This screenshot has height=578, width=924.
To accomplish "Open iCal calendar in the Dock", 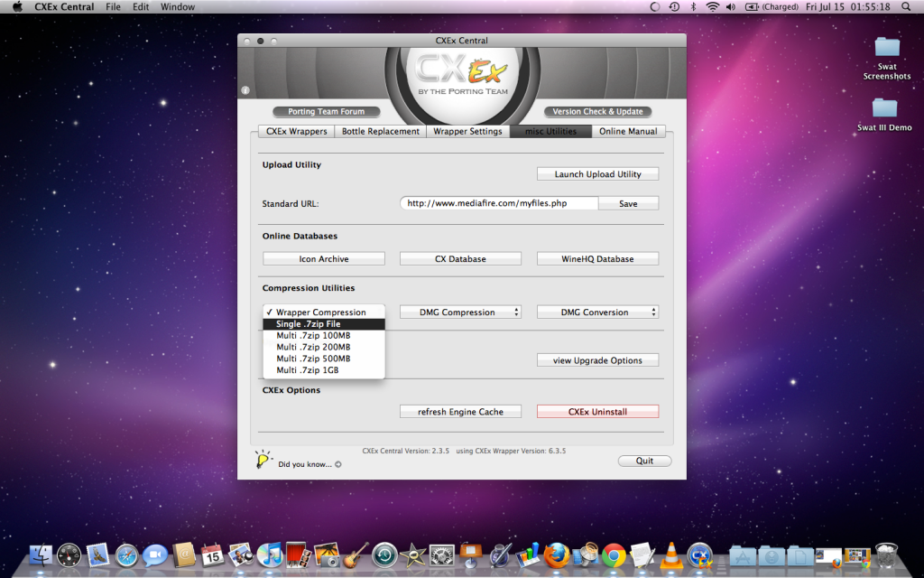I will [212, 555].
